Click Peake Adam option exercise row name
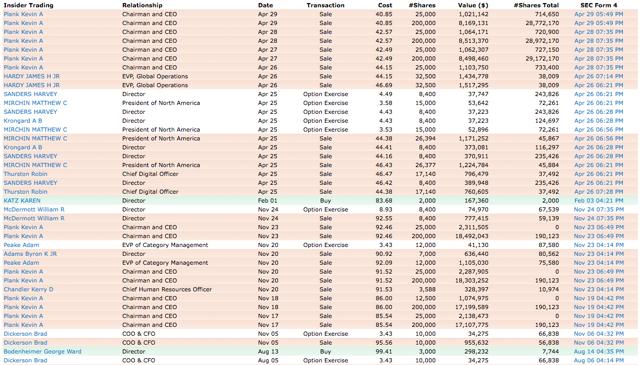The width and height of the screenshot is (640, 365). tap(22, 245)
